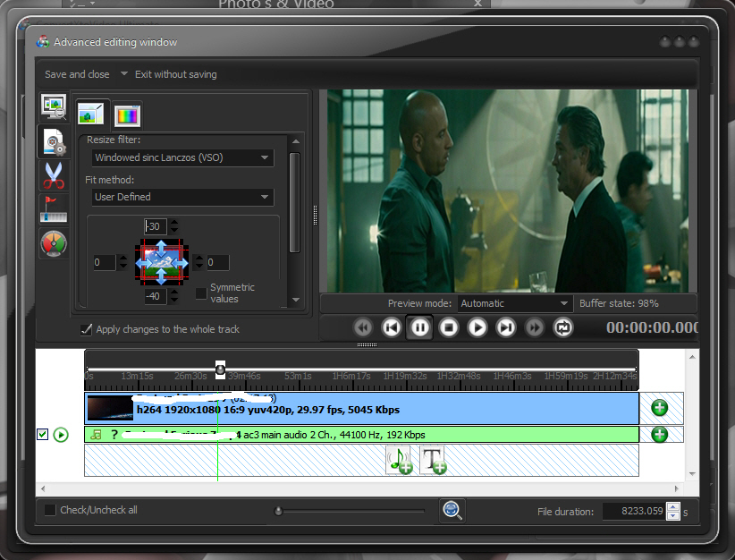Click timeline horizontal scroll right arrow
This screenshot has height=560, width=735.
[x=676, y=488]
